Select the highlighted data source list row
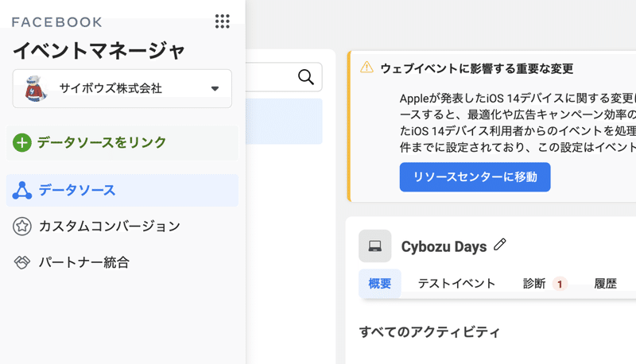Image resolution: width=636 pixels, height=364 pixels. pos(284,121)
